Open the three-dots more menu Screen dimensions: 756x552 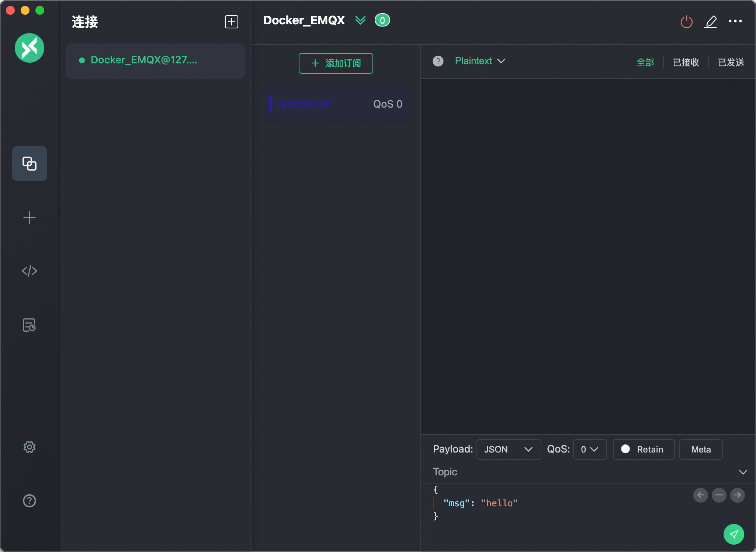coord(735,21)
